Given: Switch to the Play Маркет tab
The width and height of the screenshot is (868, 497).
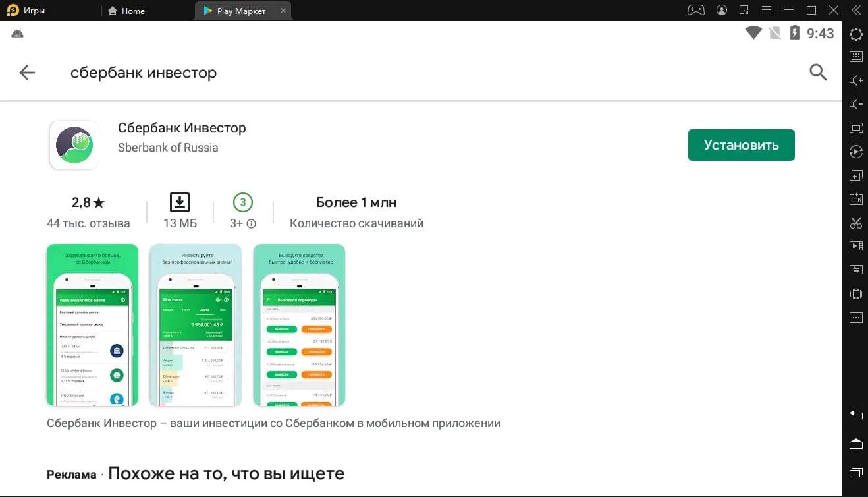Looking at the screenshot, I should pyautogui.click(x=234, y=11).
